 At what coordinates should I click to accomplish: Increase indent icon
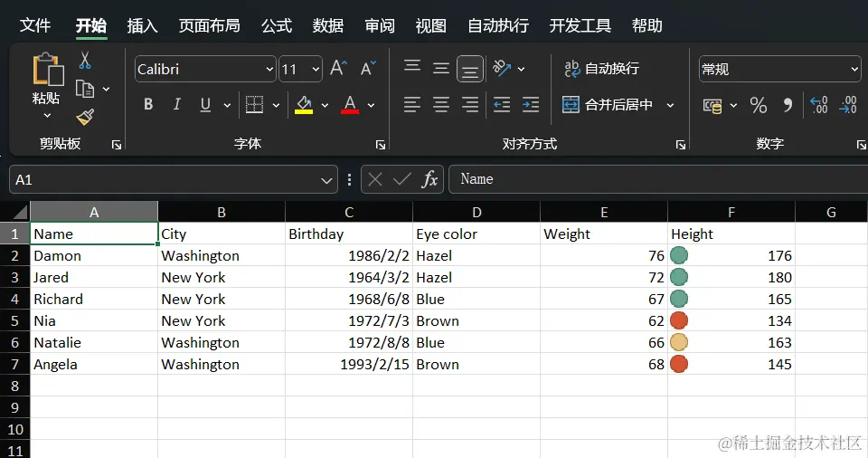[531, 104]
